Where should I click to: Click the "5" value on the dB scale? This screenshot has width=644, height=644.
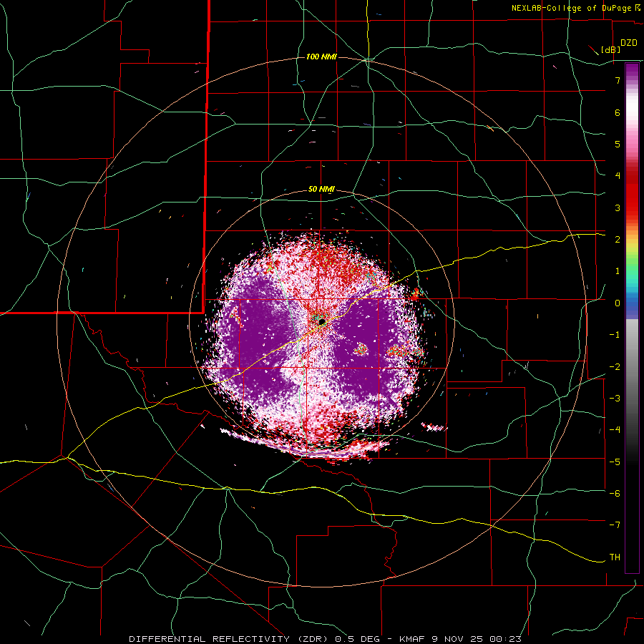coord(618,144)
